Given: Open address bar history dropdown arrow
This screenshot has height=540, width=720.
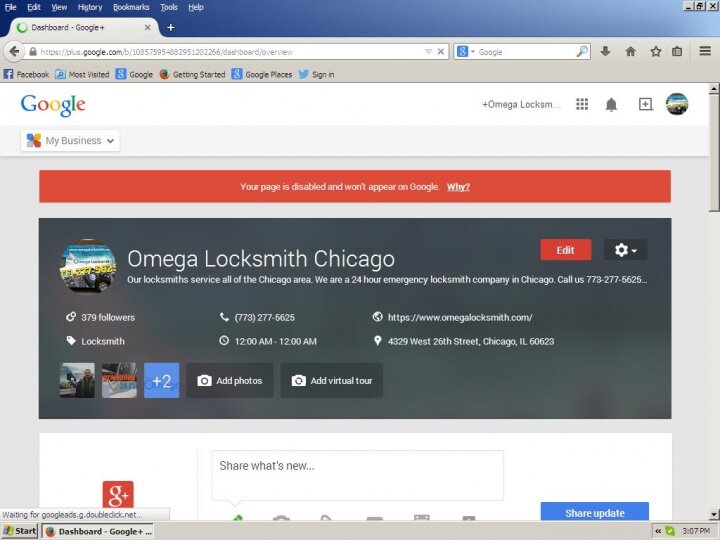Looking at the screenshot, I should pos(428,51).
